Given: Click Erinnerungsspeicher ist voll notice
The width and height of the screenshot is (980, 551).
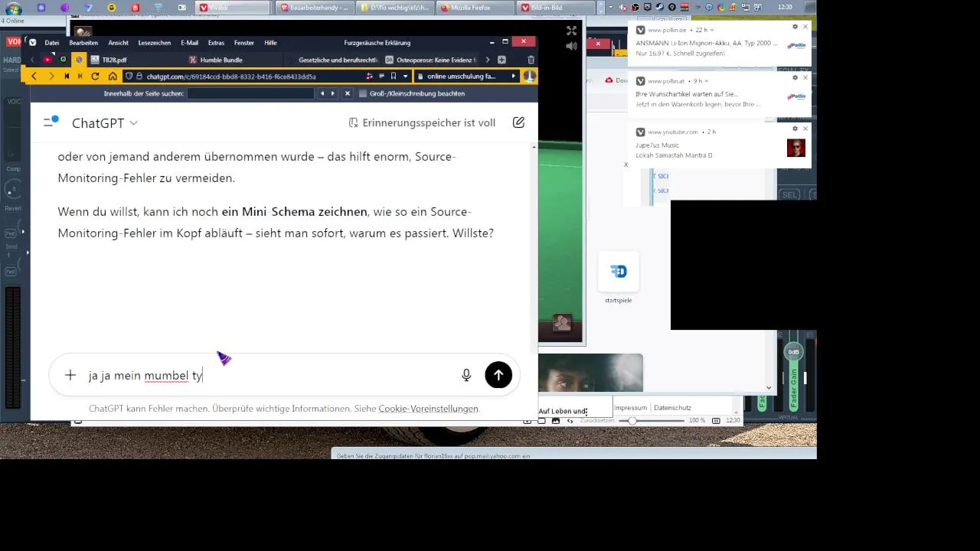Looking at the screenshot, I should [422, 122].
